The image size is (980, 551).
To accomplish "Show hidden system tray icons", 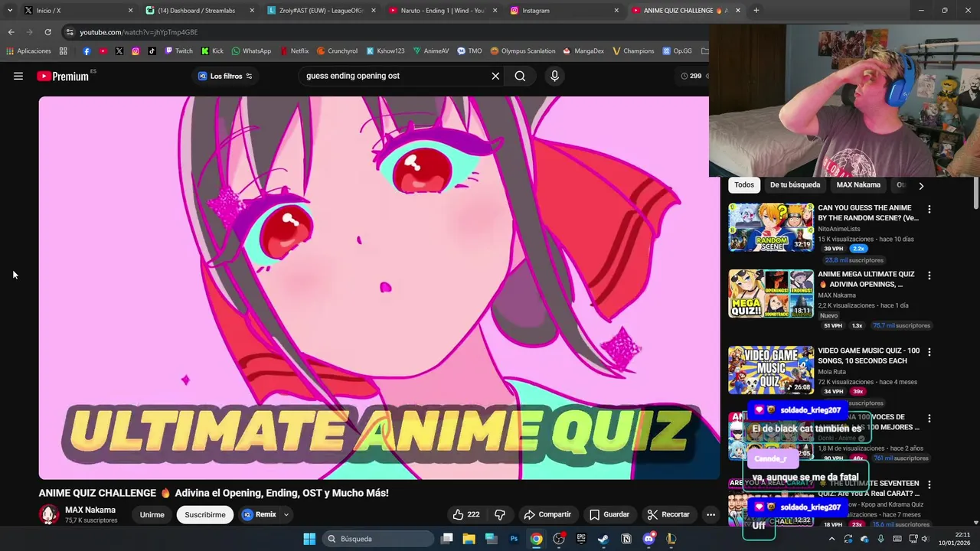I will [x=831, y=539].
